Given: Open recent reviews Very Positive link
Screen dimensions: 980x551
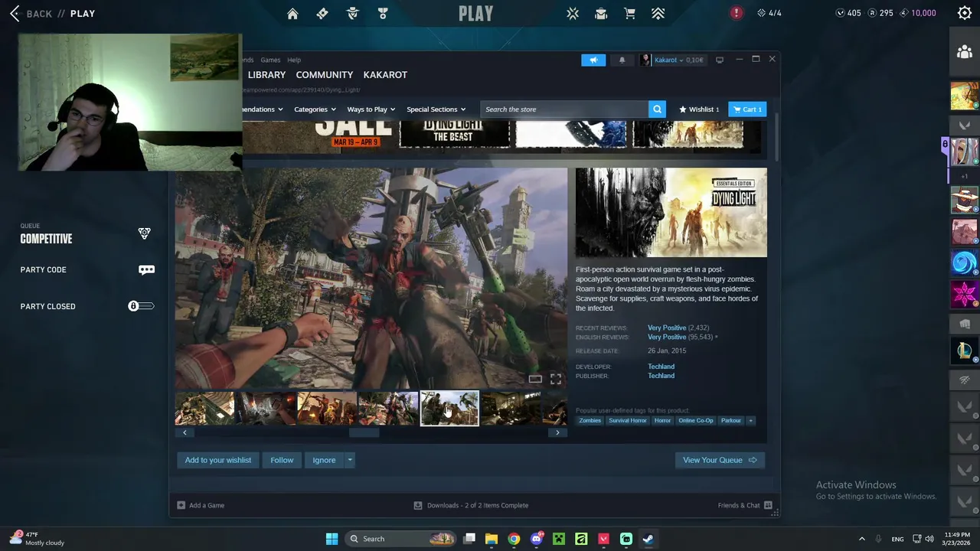Looking at the screenshot, I should (x=667, y=328).
